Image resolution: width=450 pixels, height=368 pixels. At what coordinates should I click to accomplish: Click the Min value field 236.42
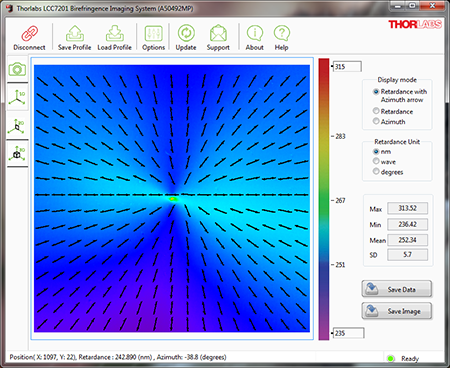(x=407, y=224)
